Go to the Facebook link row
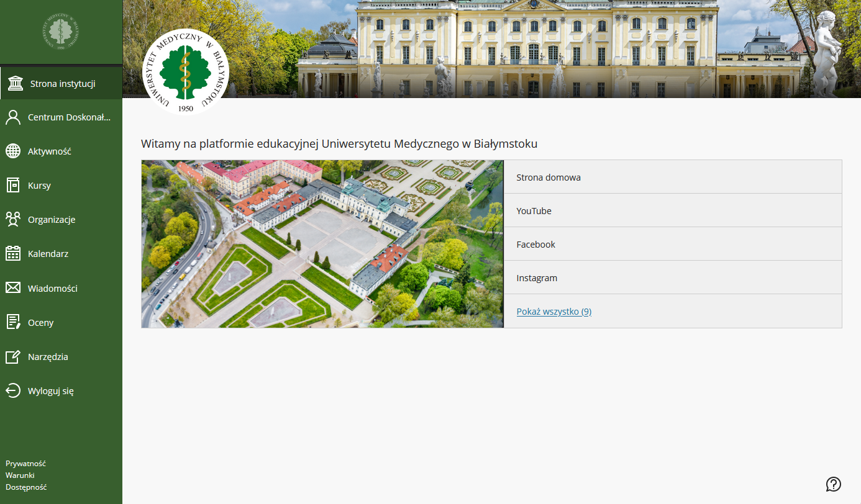 [x=672, y=245]
